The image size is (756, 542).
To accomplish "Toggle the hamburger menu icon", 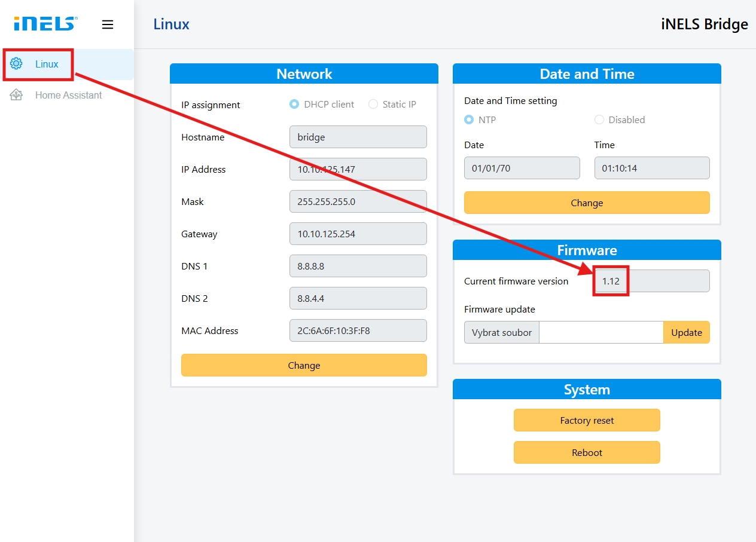I will click(x=108, y=25).
